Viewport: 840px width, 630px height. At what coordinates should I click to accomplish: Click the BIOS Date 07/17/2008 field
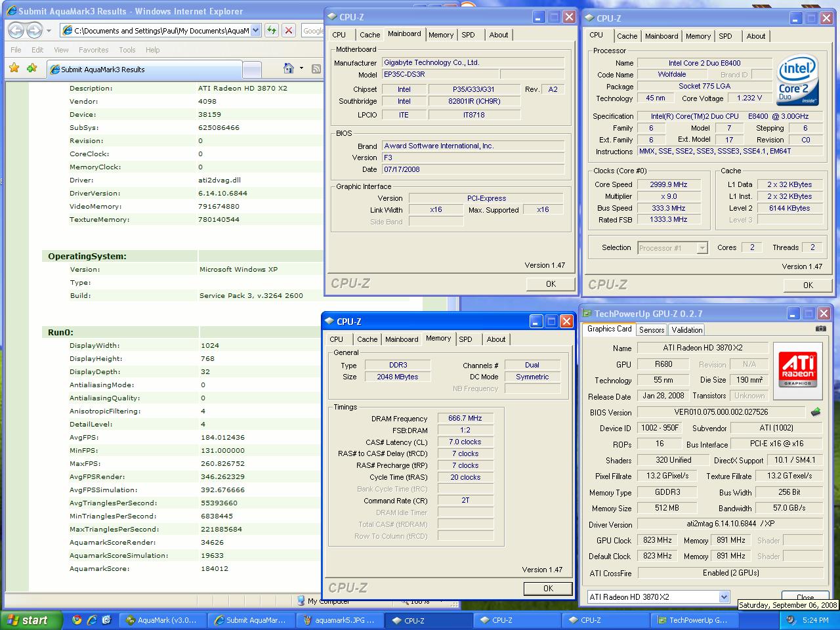click(x=473, y=169)
